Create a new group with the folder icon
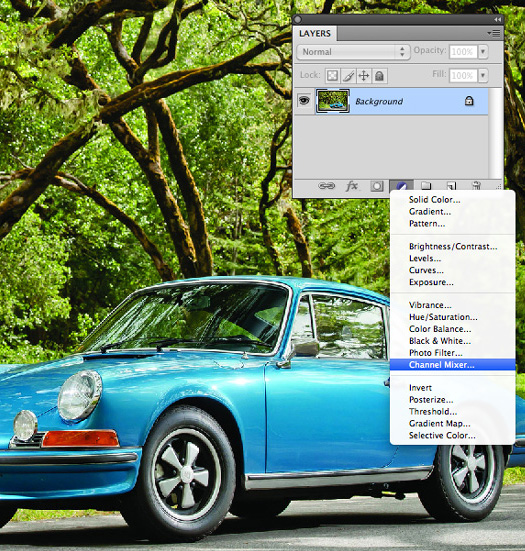Screen dimensions: 525x551 coord(426,185)
